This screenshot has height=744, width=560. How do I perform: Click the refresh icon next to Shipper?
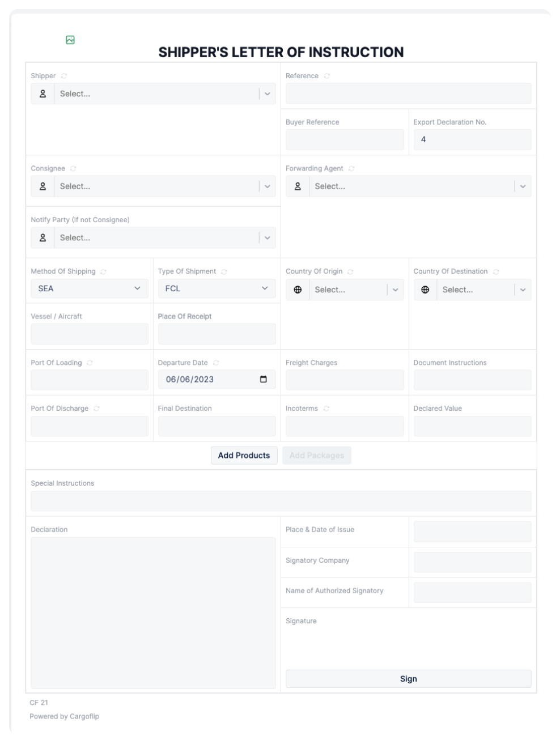point(64,76)
